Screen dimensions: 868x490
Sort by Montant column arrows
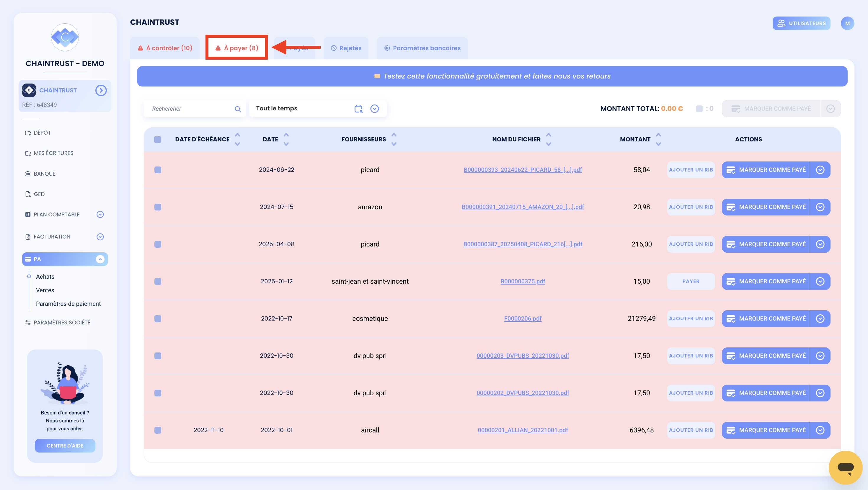658,139
